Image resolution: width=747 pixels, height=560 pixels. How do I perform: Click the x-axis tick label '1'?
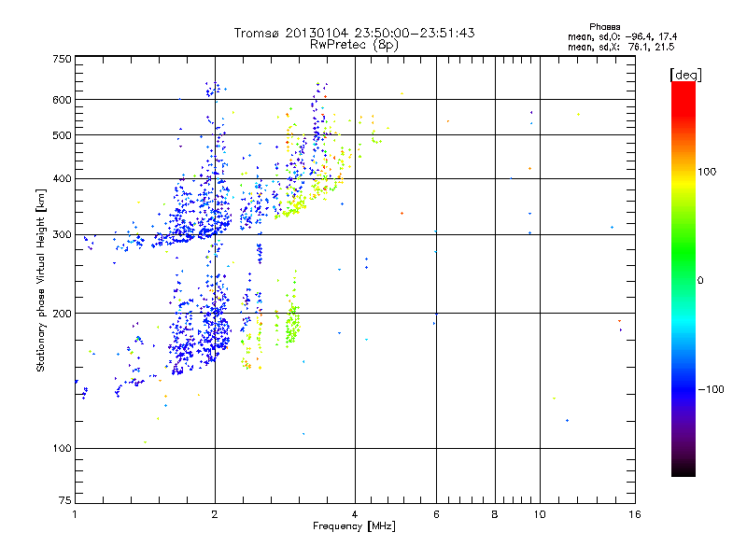tap(75, 514)
